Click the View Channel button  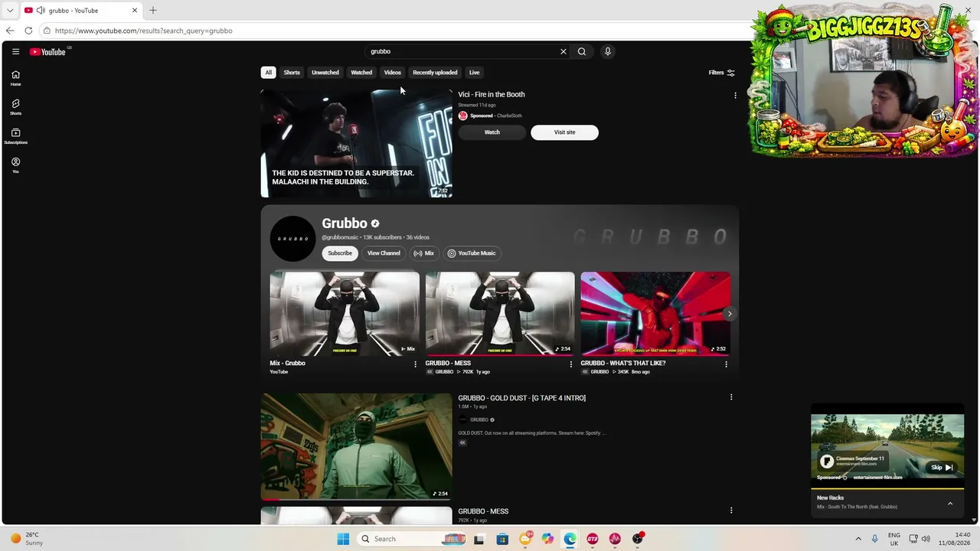pyautogui.click(x=384, y=253)
